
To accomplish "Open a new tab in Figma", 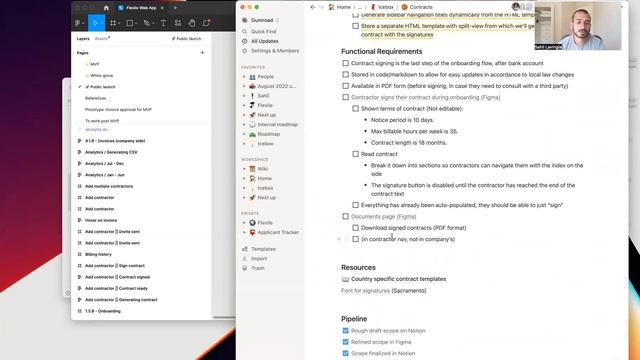I will pos(175,8).
